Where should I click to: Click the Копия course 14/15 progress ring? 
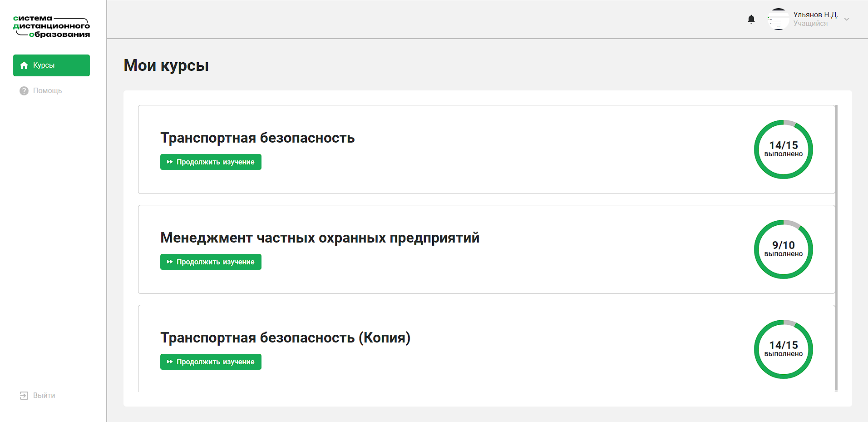[783, 349]
